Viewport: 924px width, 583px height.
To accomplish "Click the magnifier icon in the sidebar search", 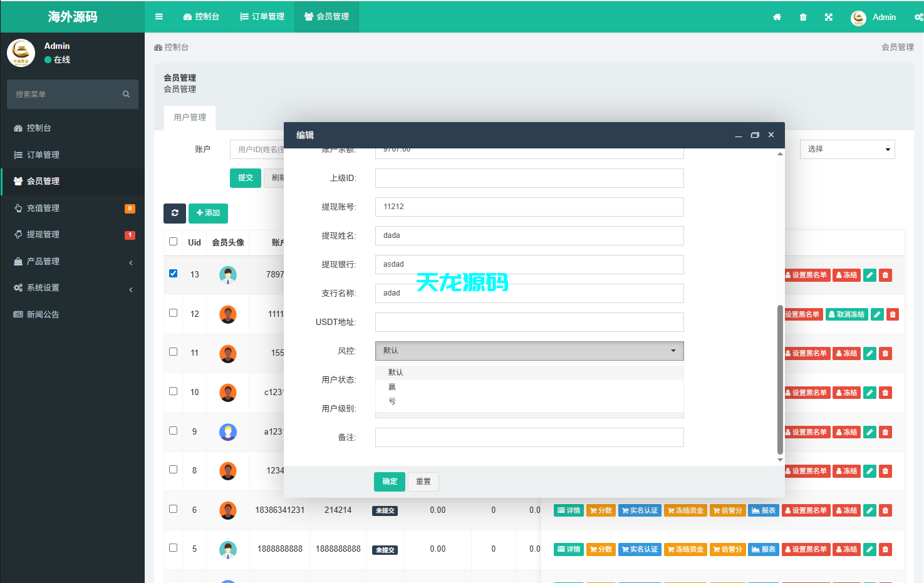I will pyautogui.click(x=126, y=94).
